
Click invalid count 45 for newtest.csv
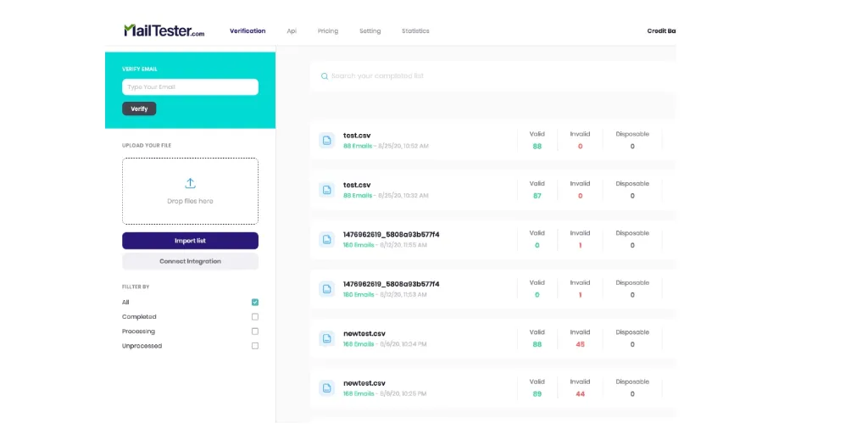[x=580, y=344]
